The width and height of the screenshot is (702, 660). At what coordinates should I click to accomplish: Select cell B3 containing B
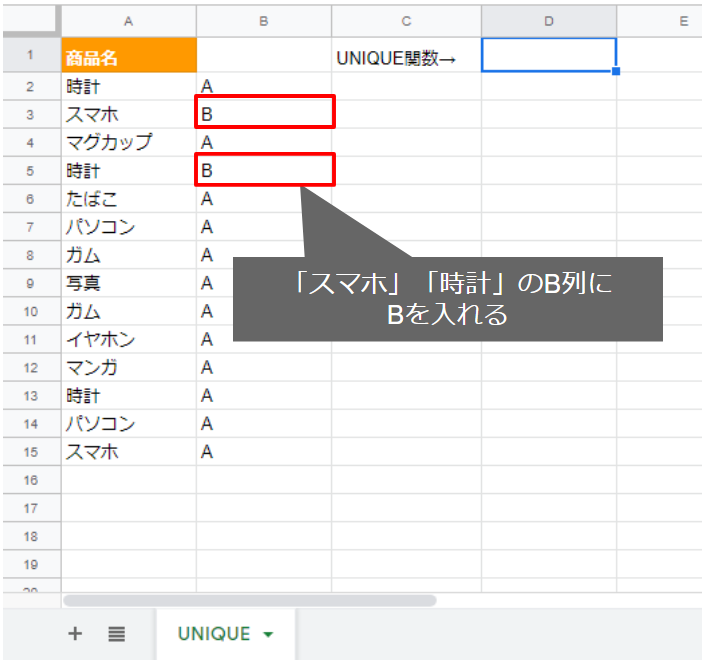tap(265, 112)
